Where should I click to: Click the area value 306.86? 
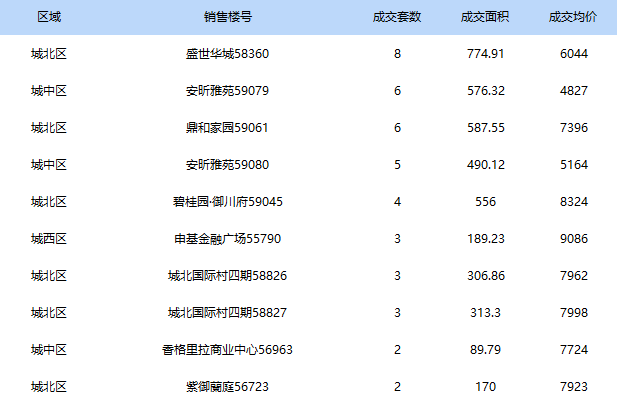486,276
